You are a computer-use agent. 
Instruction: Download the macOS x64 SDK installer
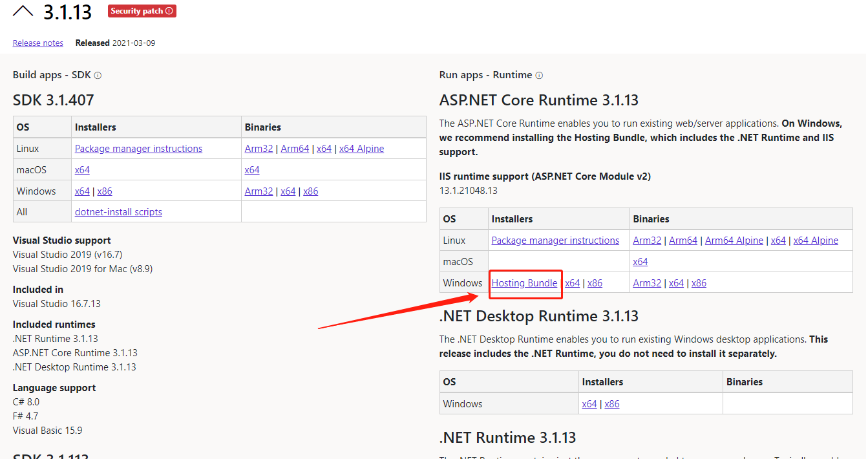click(82, 169)
